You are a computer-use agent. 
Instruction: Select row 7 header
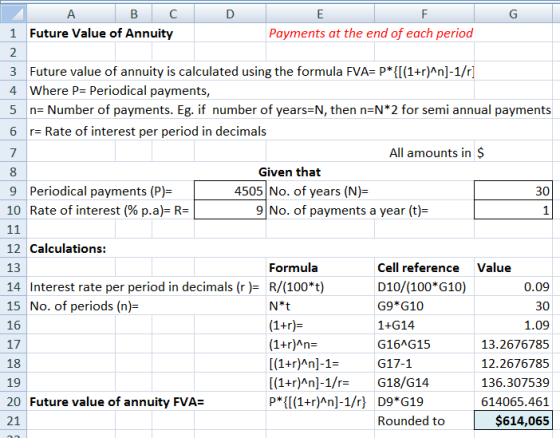(13, 153)
